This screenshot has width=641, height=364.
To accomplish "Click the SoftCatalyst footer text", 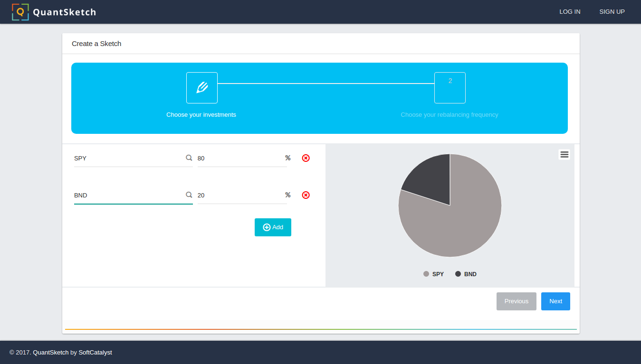I will point(95,353).
